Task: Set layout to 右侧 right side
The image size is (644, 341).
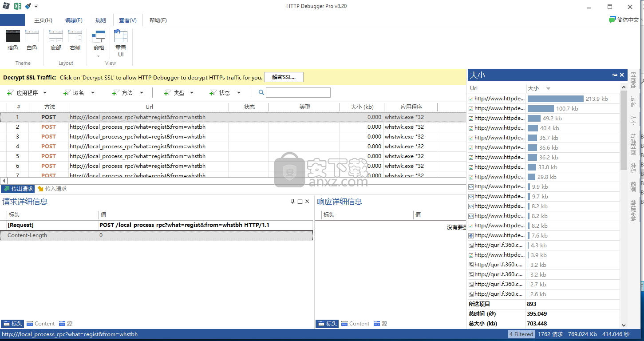Action: click(x=75, y=40)
